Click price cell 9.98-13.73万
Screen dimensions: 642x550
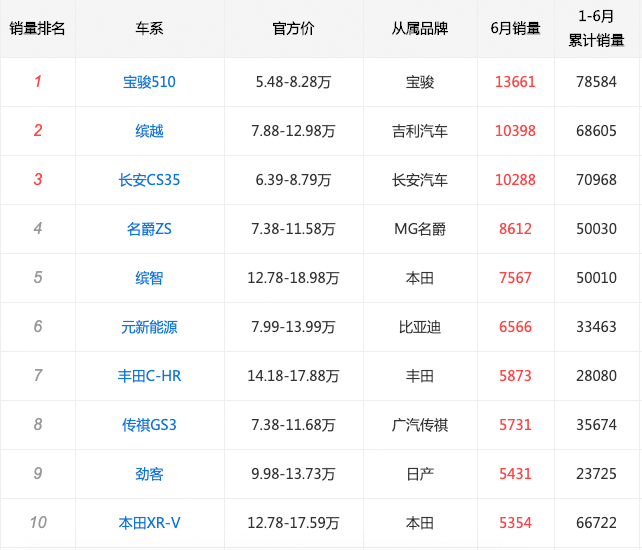(x=294, y=474)
